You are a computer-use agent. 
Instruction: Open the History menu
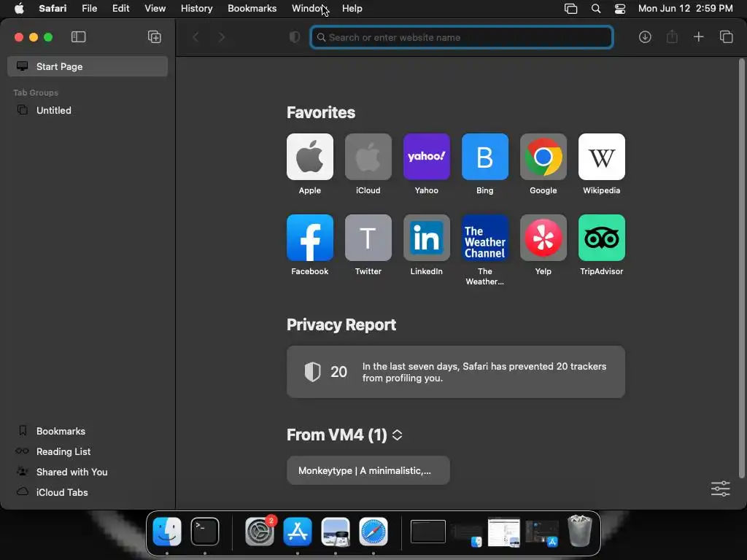coord(197,9)
